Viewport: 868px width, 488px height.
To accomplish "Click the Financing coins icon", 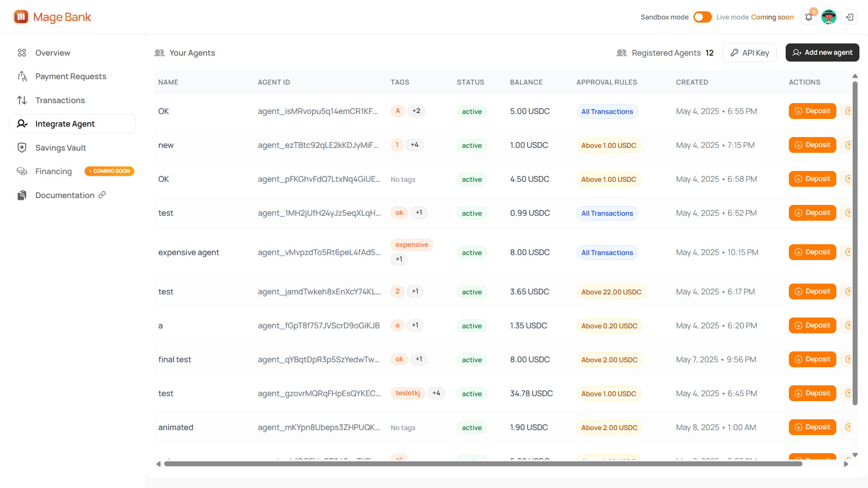I will 22,171.
